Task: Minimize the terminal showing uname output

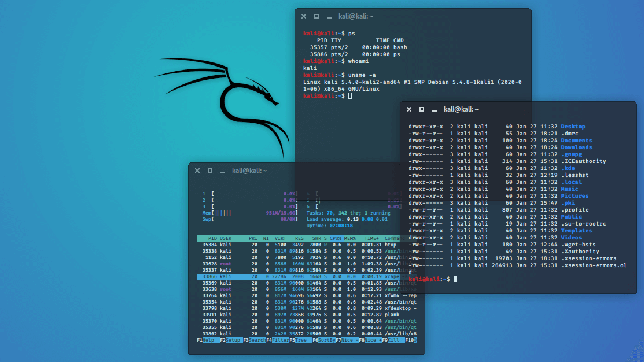Action: [x=329, y=16]
